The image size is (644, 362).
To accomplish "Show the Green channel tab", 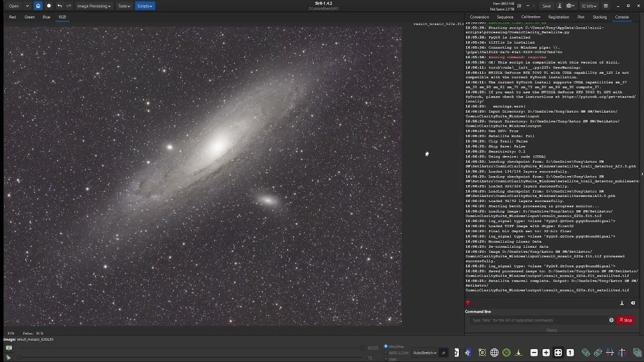I will pyautogui.click(x=30, y=17).
